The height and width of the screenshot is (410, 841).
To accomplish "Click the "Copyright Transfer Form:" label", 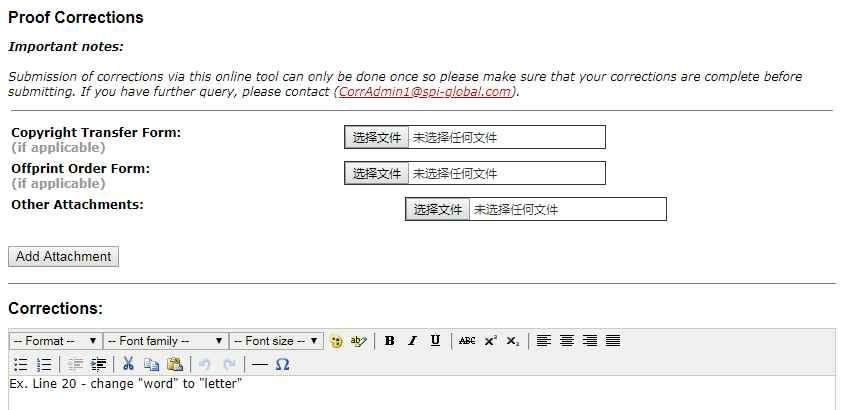I will click(96, 133).
